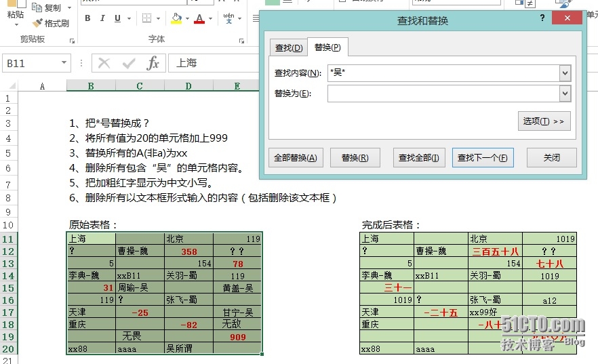Select column C header

coord(140,86)
